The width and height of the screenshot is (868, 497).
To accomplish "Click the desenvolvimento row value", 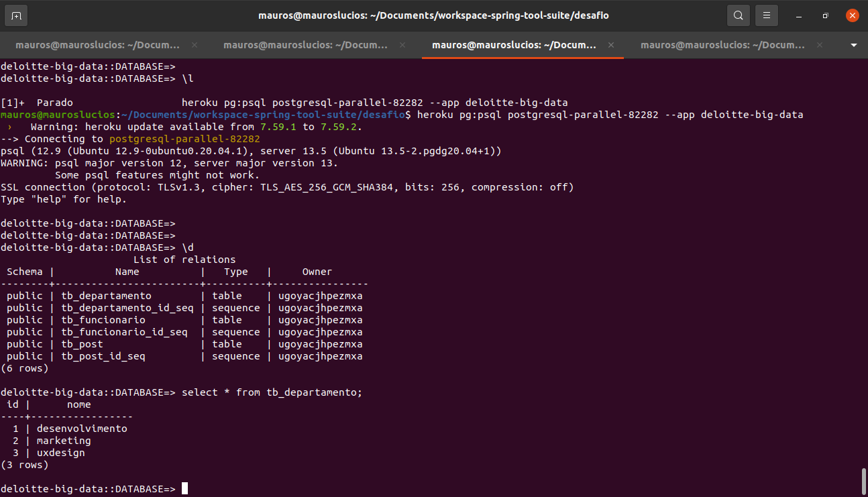I will 82,429.
